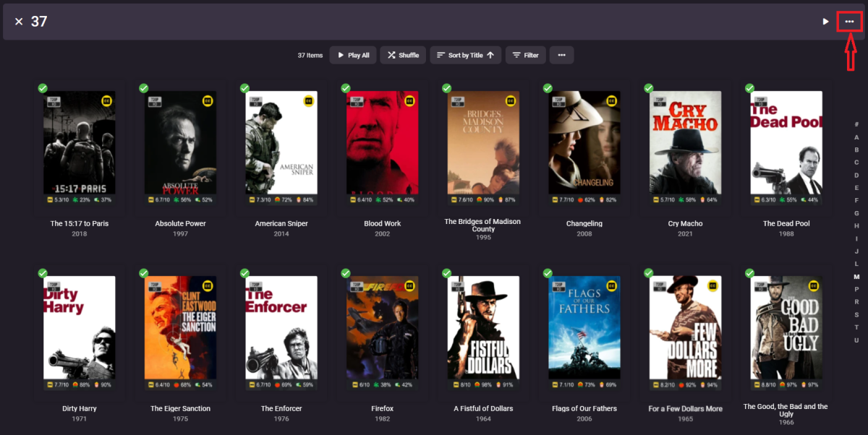The width and height of the screenshot is (868, 435).
Task: Click The Eiger Sanction title link
Action: click(x=180, y=409)
